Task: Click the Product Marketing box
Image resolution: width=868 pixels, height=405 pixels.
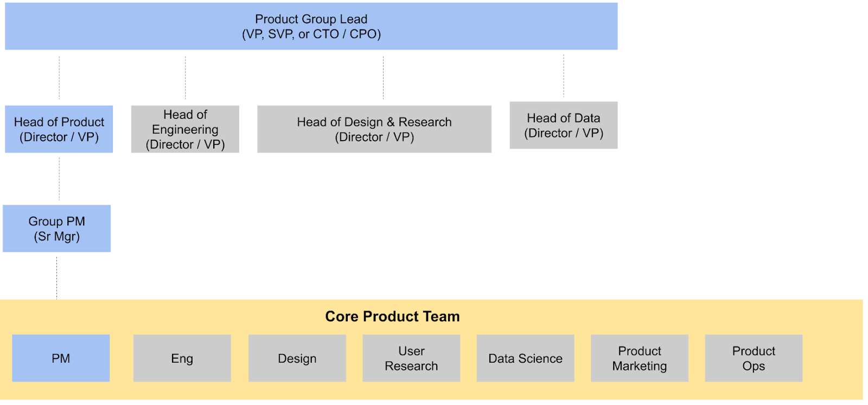Action: [x=640, y=358]
